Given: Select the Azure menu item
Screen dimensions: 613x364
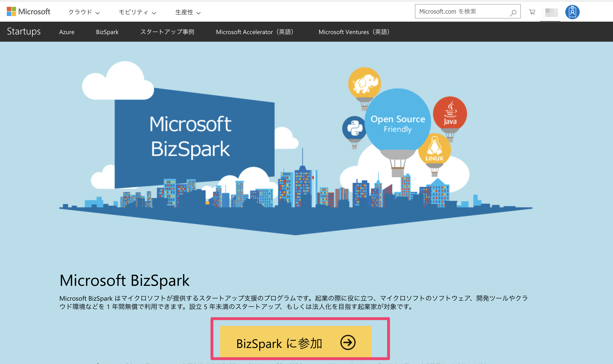Looking at the screenshot, I should pos(67,32).
